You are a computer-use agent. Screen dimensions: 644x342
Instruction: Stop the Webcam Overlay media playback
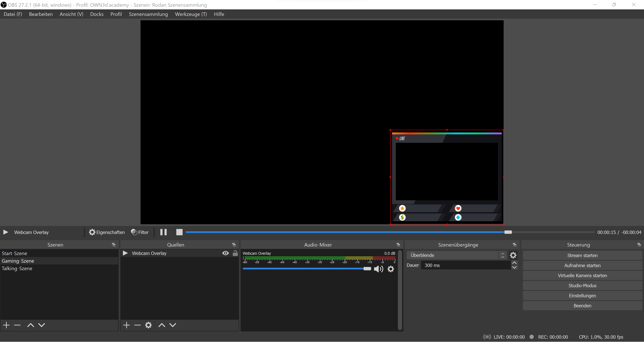[179, 232]
